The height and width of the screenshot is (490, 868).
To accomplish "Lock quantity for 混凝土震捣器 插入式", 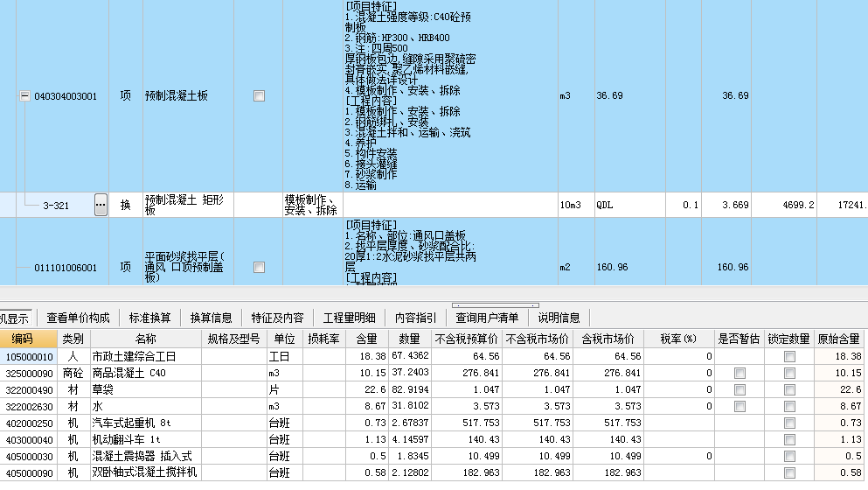I will [x=789, y=456].
